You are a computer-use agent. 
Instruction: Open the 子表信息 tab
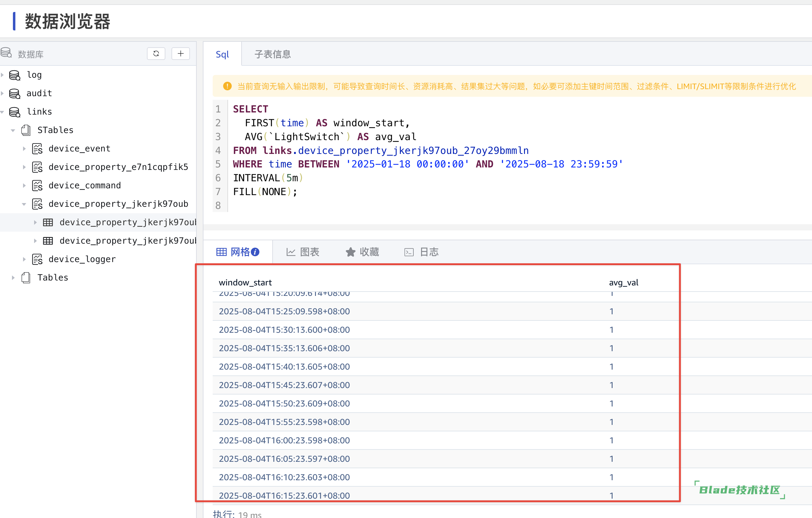click(x=273, y=54)
